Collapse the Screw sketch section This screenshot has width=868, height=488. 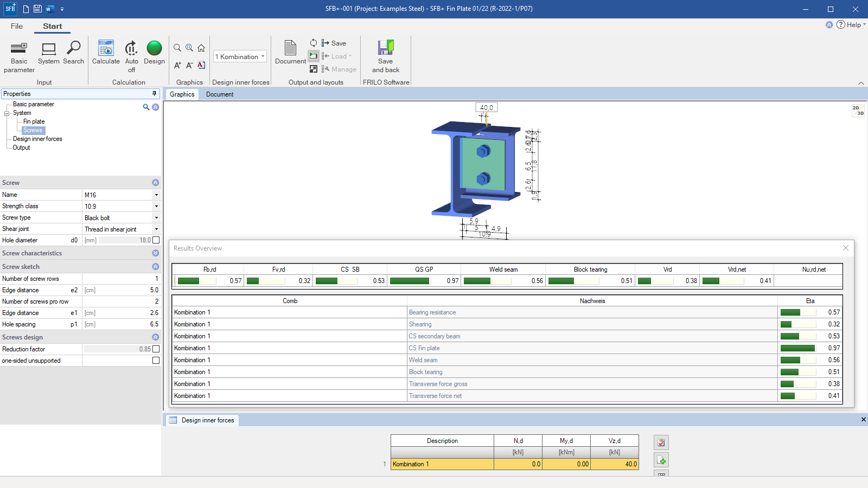coord(156,267)
